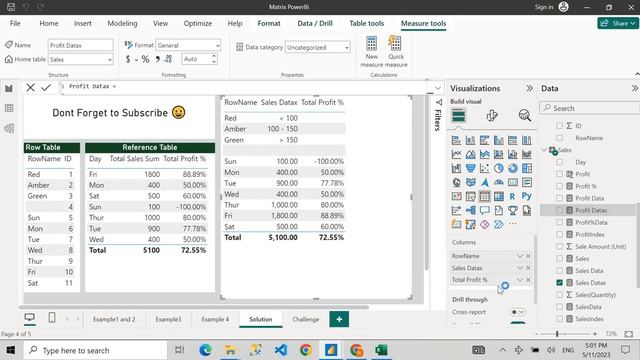Select the scatter chart visual
640x360 pixels.
point(484,168)
